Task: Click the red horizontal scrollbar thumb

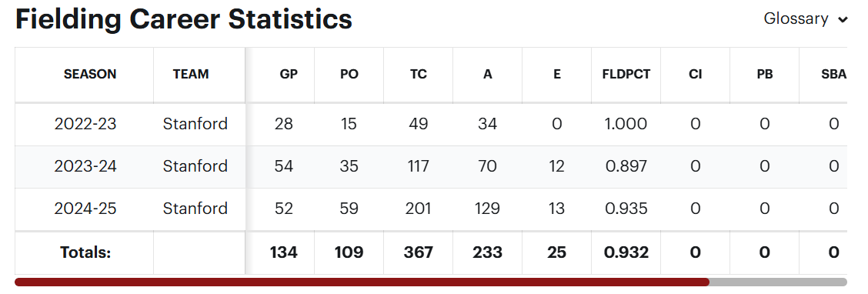Action: pos(362,282)
